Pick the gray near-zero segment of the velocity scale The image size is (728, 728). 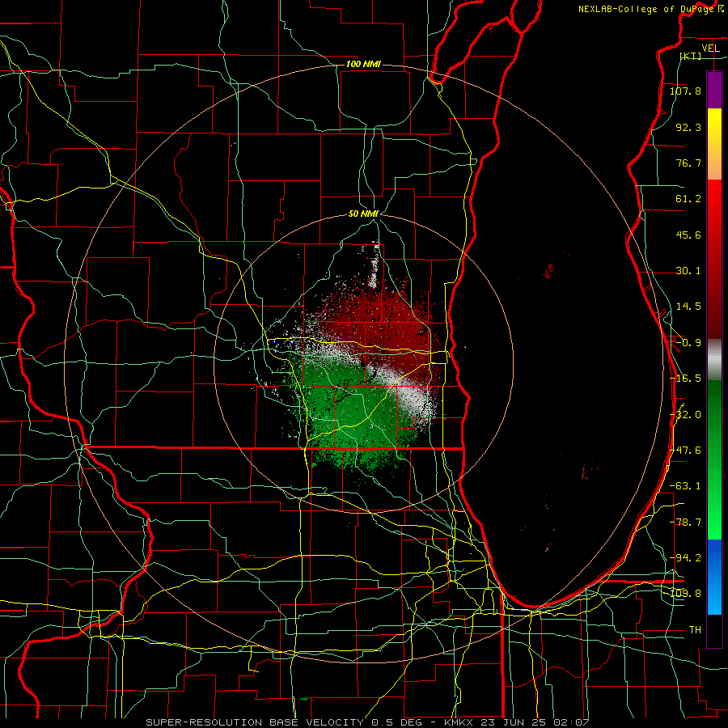click(x=714, y=360)
